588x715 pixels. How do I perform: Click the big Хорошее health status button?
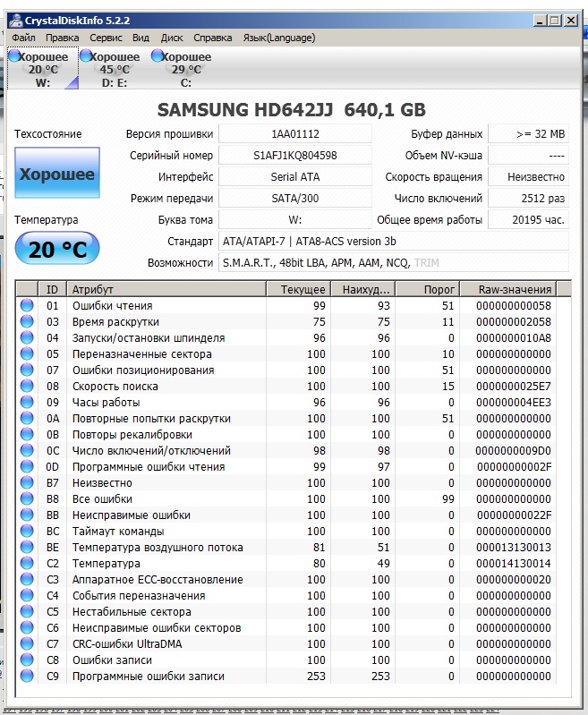57,173
